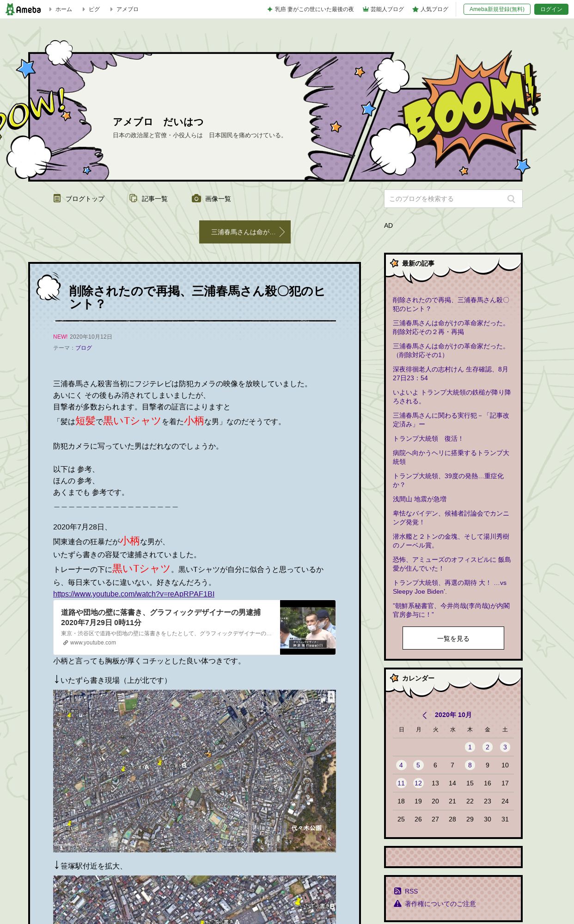Open sidebar link 病院へ向かうヘリに搭乗する
This screenshot has height=924, width=574.
click(x=451, y=457)
